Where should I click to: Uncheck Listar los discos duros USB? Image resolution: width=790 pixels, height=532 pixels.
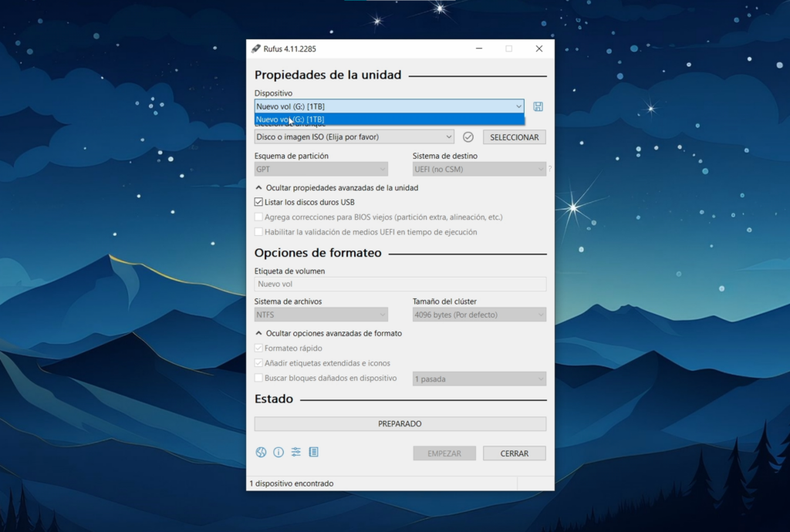click(x=259, y=202)
